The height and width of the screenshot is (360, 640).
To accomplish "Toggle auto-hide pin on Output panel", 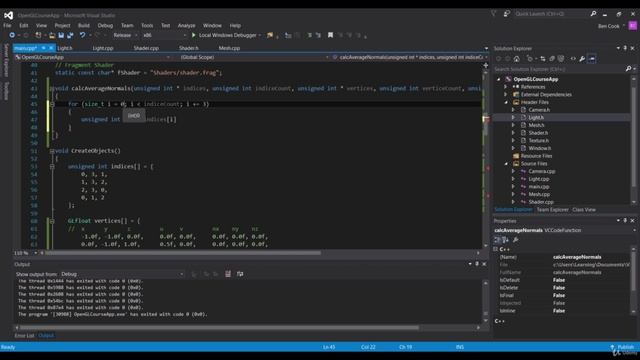I will (x=477, y=264).
